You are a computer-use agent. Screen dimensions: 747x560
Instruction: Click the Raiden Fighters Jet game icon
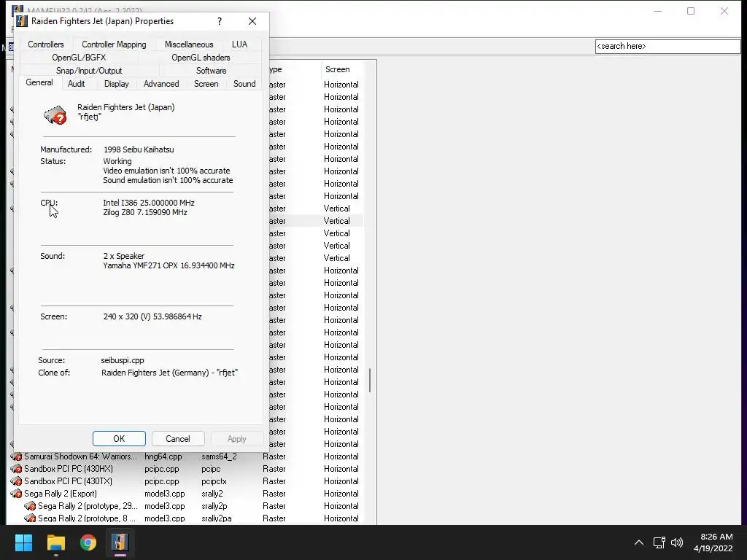(55, 114)
